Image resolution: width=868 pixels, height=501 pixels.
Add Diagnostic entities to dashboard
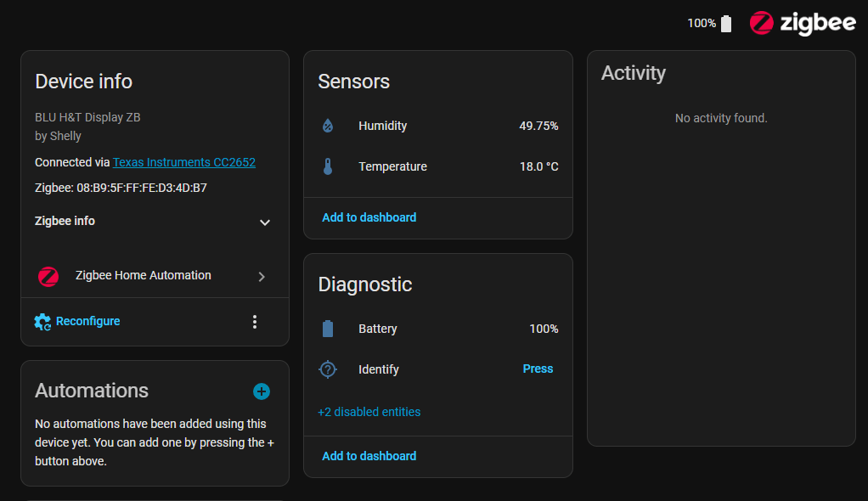tap(369, 456)
